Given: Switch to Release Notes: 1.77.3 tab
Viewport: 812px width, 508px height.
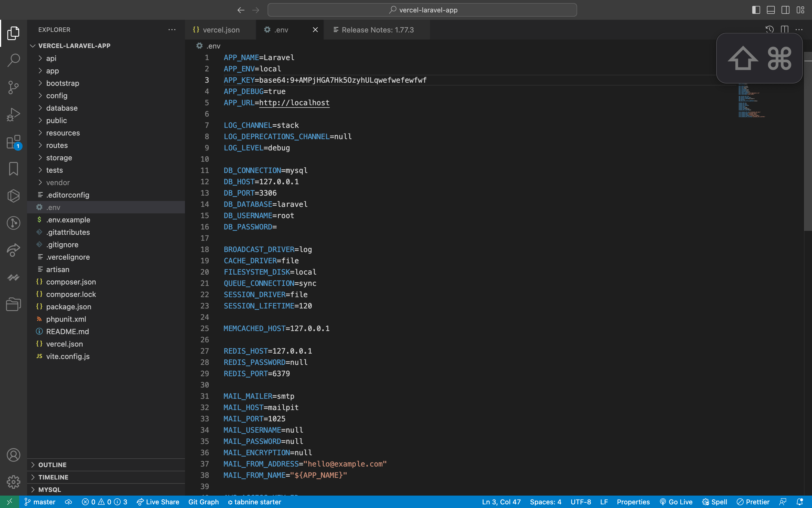Looking at the screenshot, I should point(377,30).
